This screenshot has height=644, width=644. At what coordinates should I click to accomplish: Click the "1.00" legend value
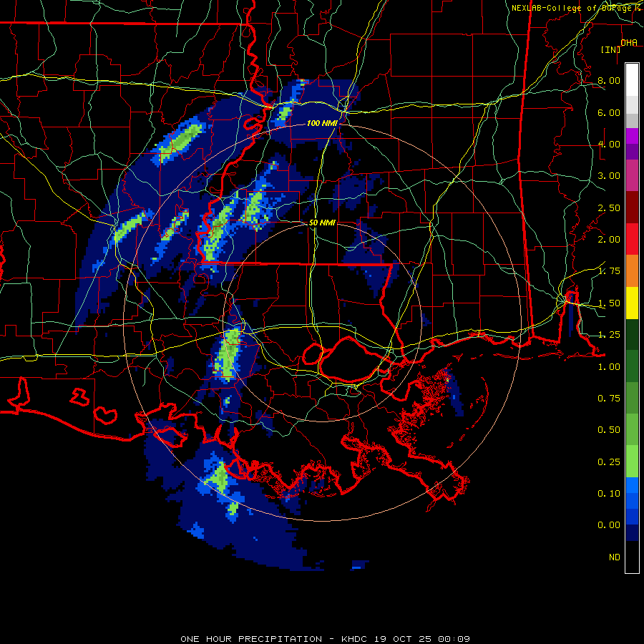click(609, 367)
